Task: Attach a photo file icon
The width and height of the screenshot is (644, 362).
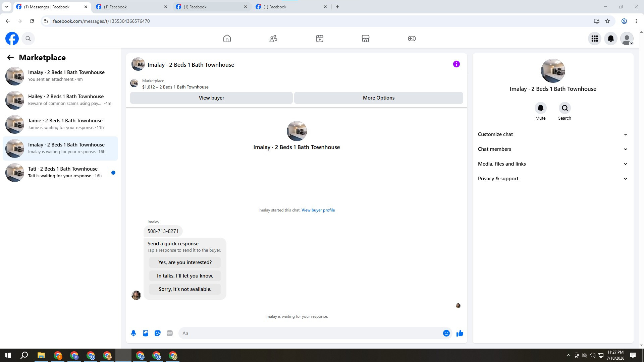Action: coord(146,333)
